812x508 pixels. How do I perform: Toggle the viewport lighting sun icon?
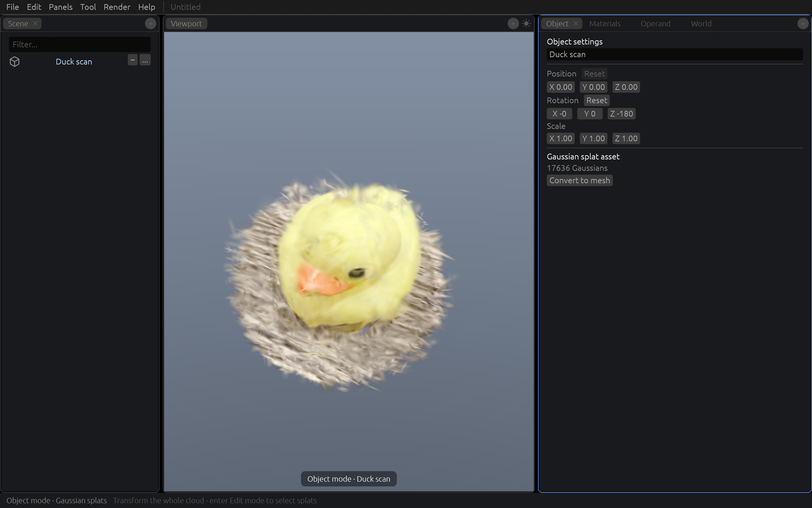527,23
